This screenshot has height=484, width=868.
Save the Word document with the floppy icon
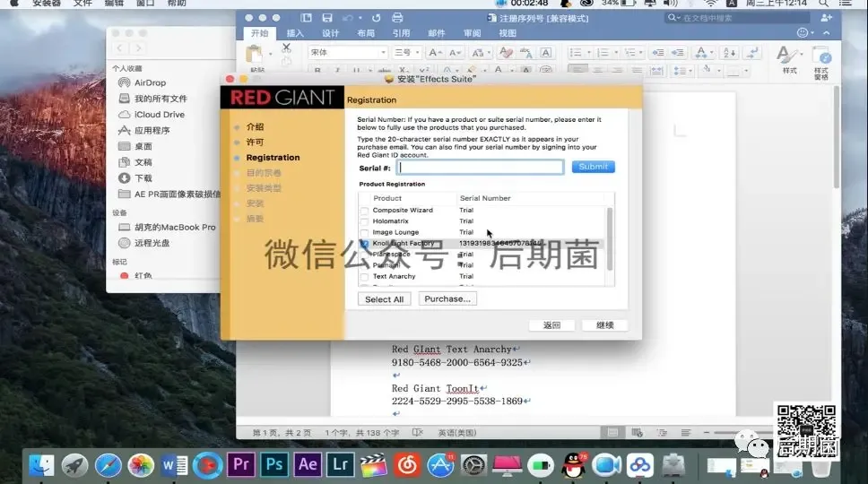coord(327,18)
